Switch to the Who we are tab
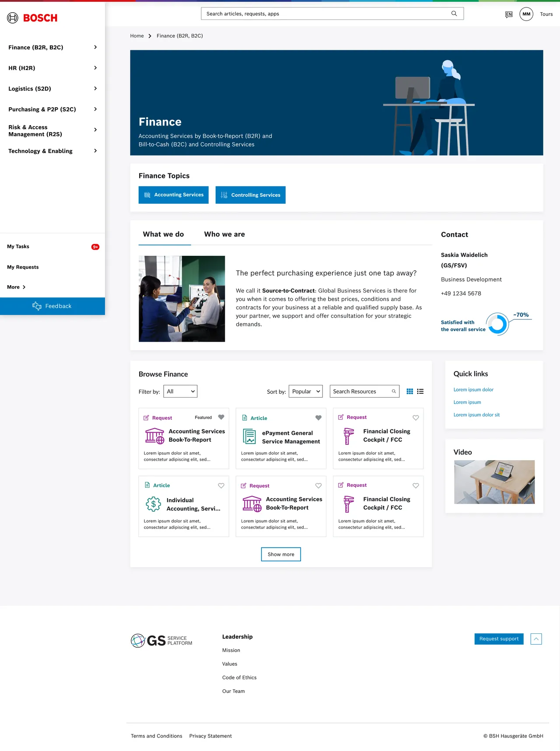The image size is (560, 751). coord(224,234)
